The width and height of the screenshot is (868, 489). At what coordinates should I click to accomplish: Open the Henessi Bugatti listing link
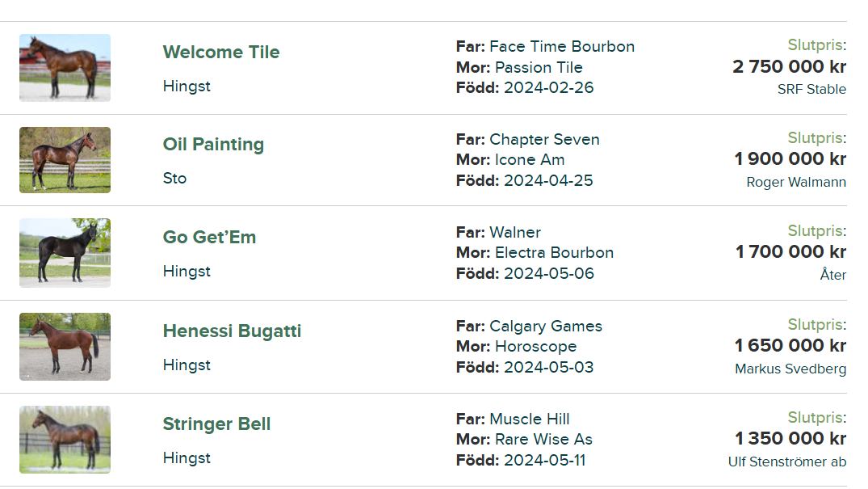232,331
